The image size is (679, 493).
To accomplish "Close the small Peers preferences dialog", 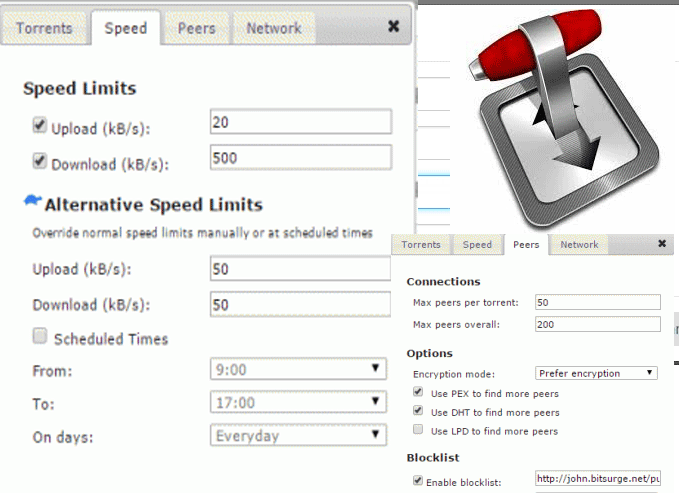I will (x=662, y=244).
